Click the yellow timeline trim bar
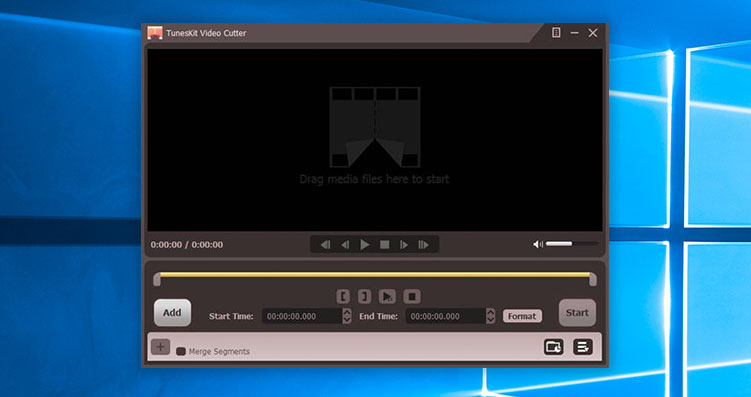This screenshot has width=751, height=397. (x=375, y=275)
